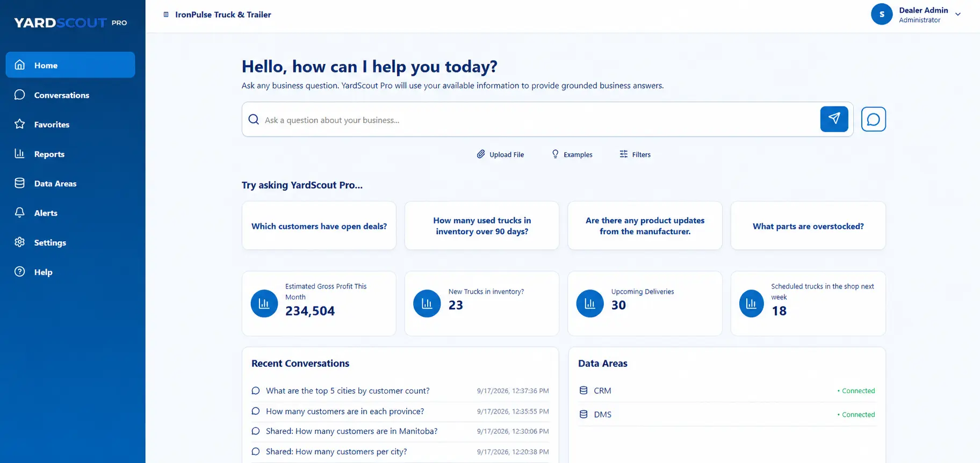Select 'What parts are overstocked?' suggestion
980x463 pixels.
808,226
